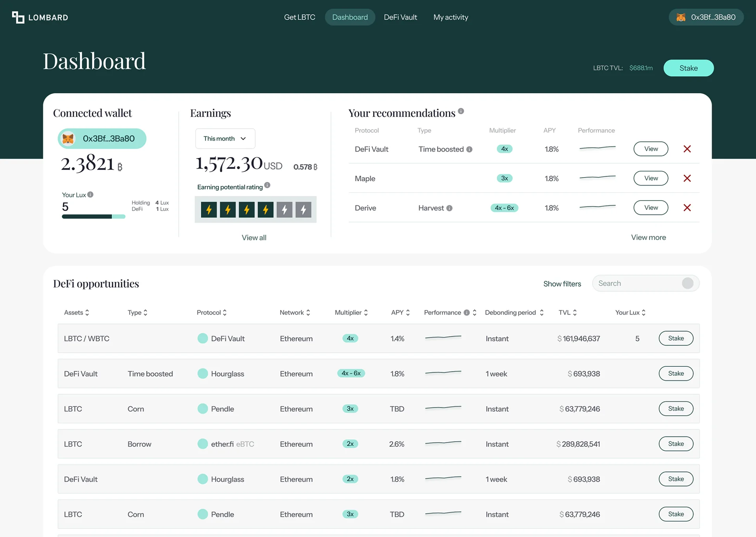Image resolution: width=756 pixels, height=537 pixels.
Task: Click info icon next to Harvest
Action: click(449, 208)
